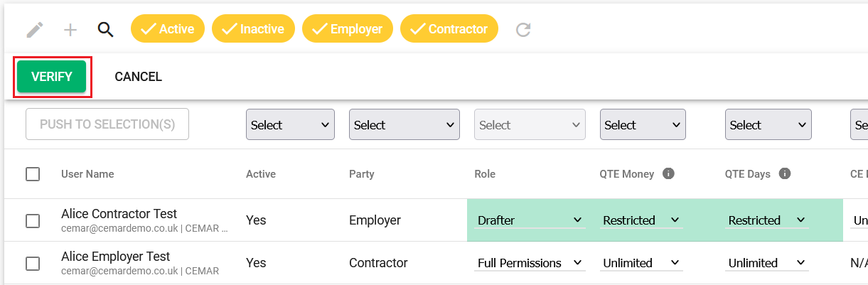Toggle the Contractor filter chip
This screenshot has height=285, width=868.
click(x=449, y=29)
